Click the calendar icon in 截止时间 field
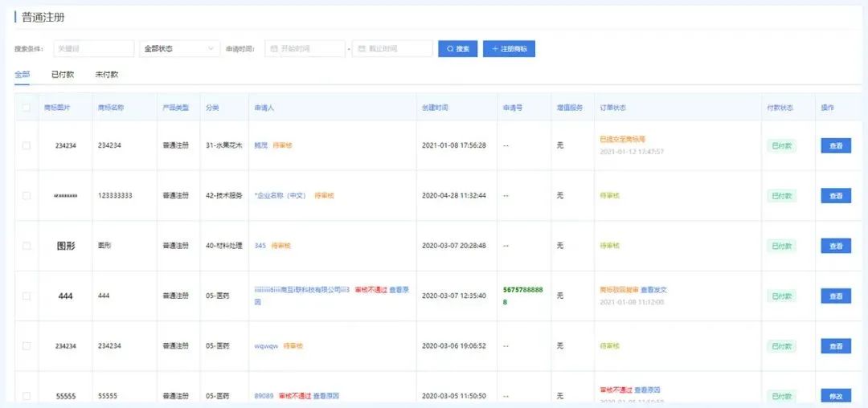 pos(362,49)
